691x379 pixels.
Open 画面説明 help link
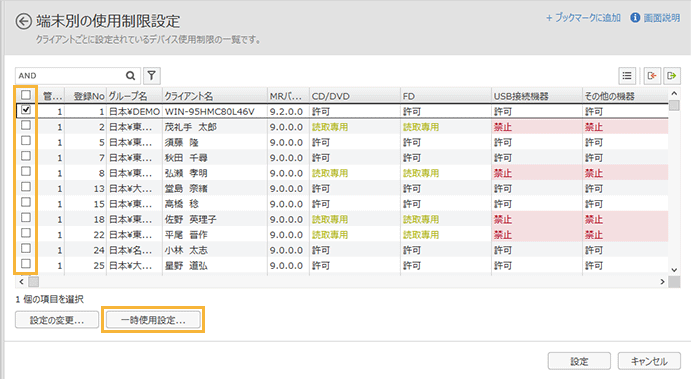662,18
